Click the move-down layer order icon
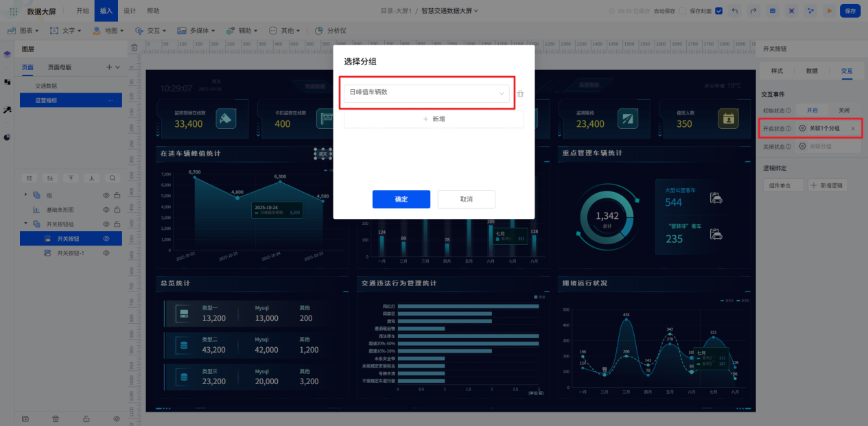 click(x=50, y=178)
